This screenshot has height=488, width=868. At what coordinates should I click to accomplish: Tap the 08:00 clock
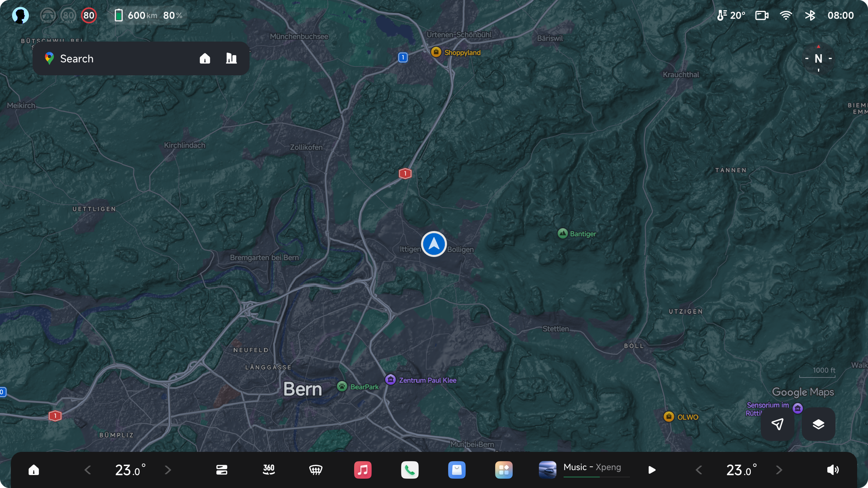[840, 15]
